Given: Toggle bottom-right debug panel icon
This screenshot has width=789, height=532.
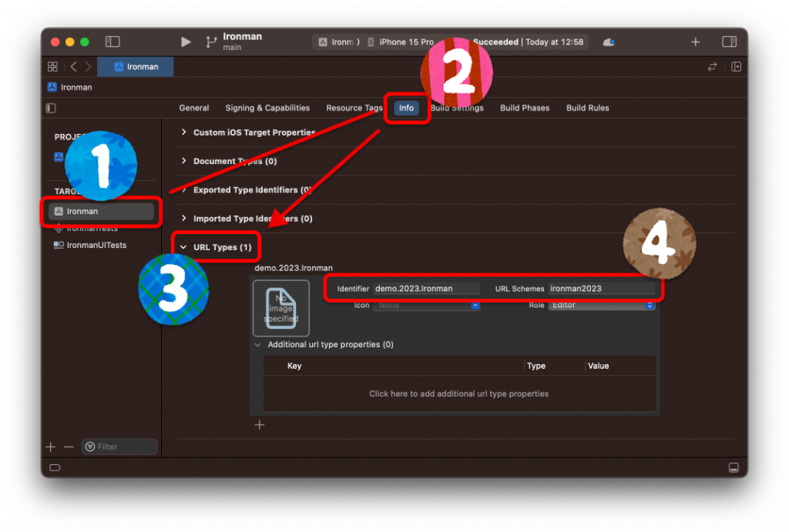Looking at the screenshot, I should [x=734, y=467].
